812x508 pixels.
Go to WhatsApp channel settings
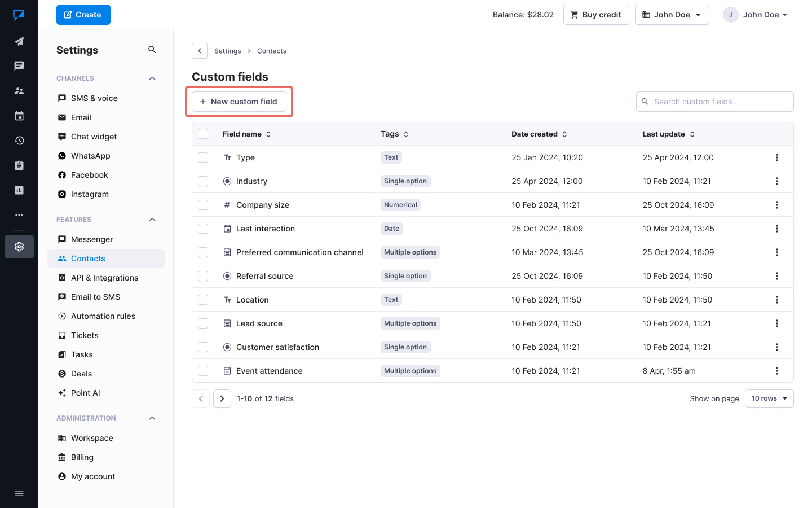[90, 156]
